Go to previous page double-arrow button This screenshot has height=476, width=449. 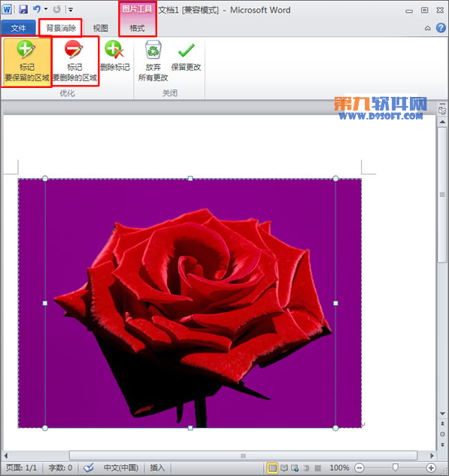coord(442,423)
